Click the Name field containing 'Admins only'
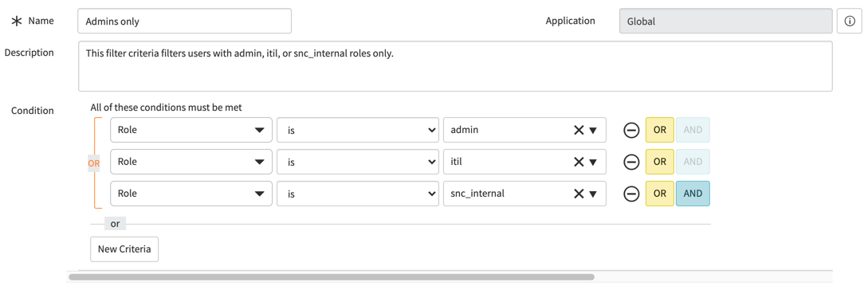This screenshot has height=290, width=868. 184,21
